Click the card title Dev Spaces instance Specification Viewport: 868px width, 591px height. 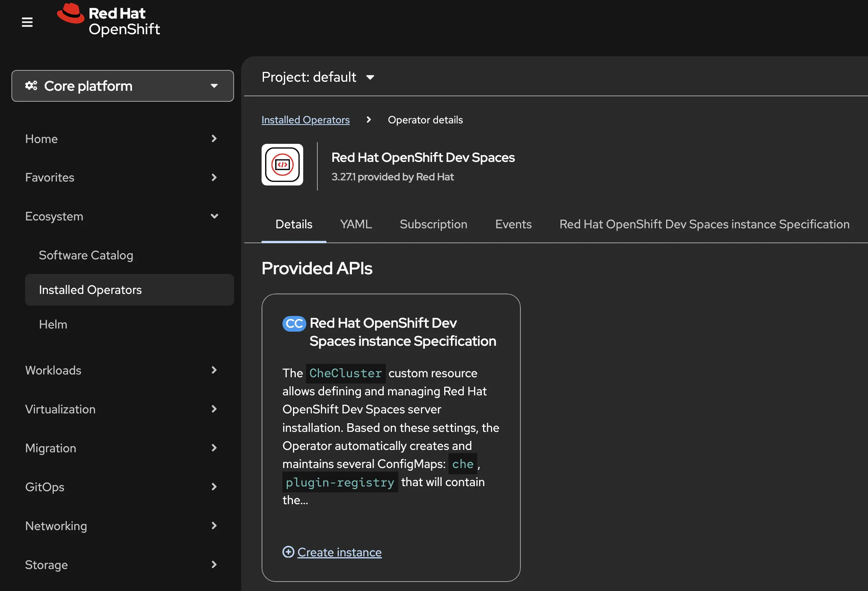403,332
